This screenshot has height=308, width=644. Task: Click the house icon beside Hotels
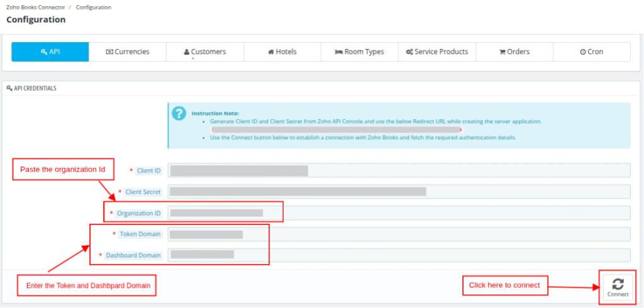click(x=271, y=52)
